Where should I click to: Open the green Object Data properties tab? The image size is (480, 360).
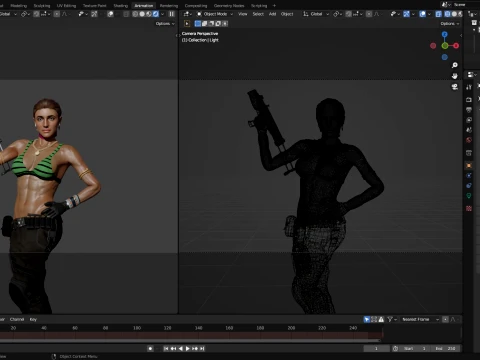469,196
